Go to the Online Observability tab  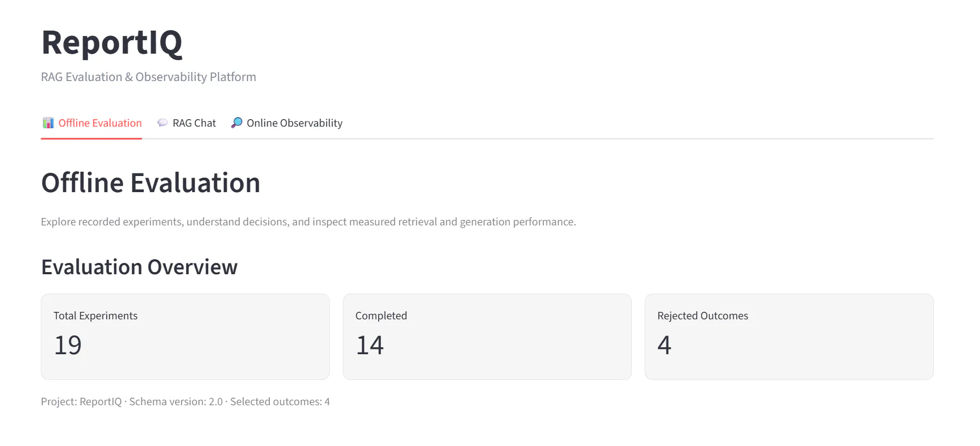[286, 123]
